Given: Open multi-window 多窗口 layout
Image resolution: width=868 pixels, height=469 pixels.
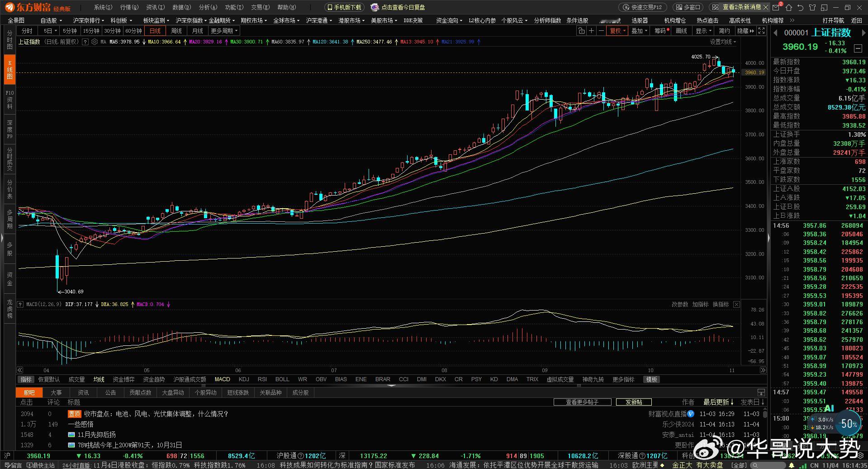Looking at the screenshot, I should tap(688, 7).
